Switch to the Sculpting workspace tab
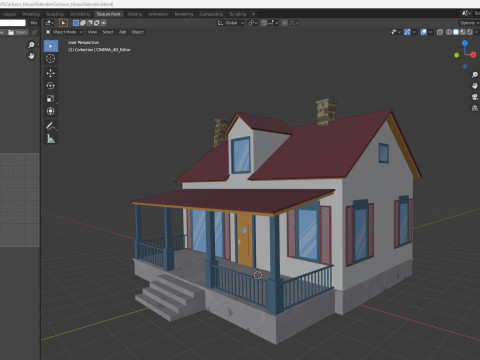The image size is (480, 360). click(55, 14)
